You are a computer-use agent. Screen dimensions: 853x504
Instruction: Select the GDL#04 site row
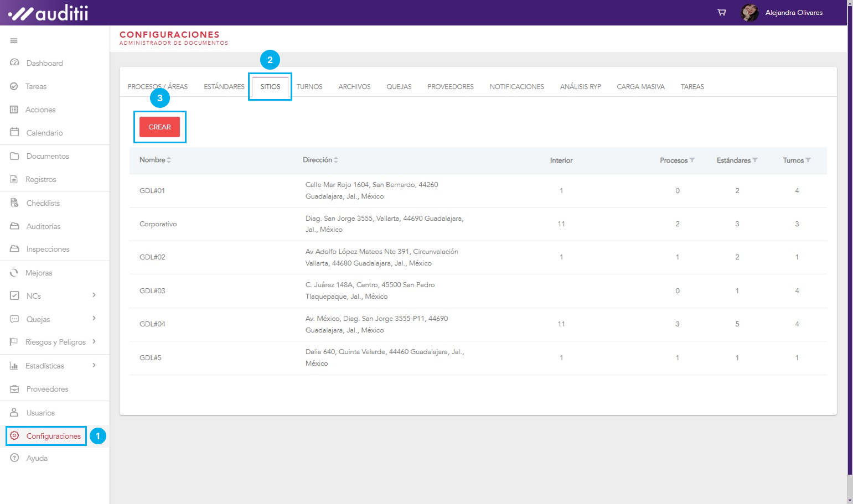pos(152,324)
